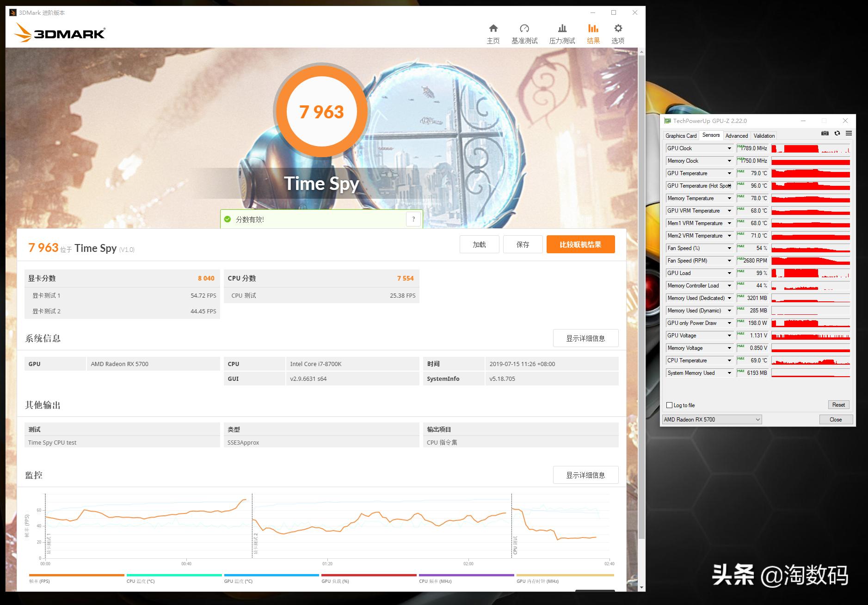The width and height of the screenshot is (868, 605).
Task: Select the results (结果) icon
Action: pos(593,29)
